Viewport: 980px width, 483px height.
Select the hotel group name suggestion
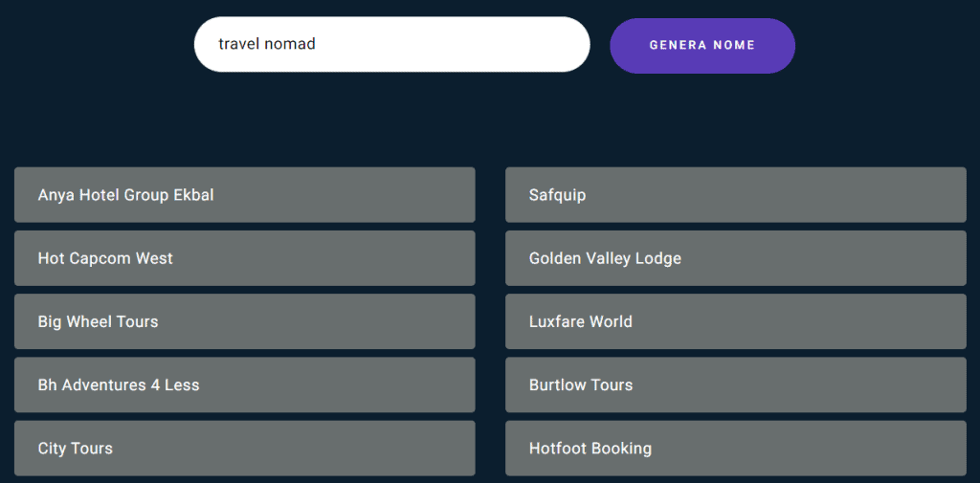point(244,195)
